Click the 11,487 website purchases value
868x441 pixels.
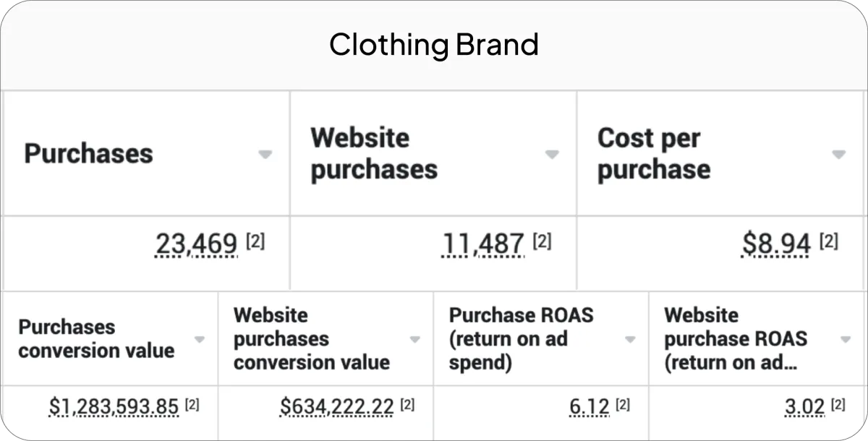(x=482, y=244)
